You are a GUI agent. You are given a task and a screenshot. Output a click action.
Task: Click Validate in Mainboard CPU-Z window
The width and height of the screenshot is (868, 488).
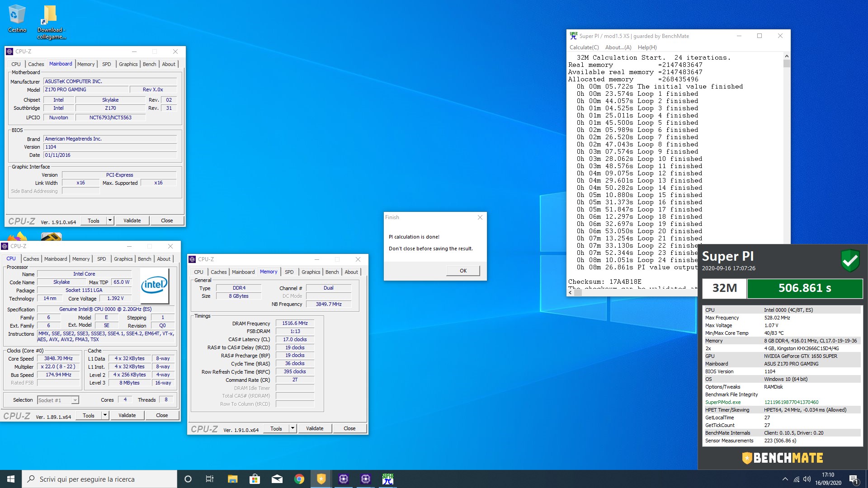point(132,221)
